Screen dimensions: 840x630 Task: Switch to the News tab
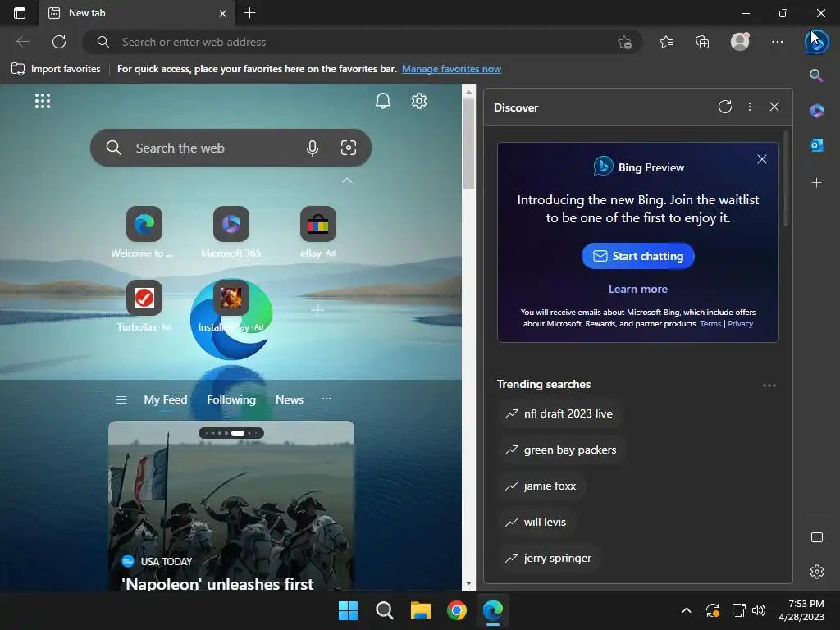[x=290, y=399]
